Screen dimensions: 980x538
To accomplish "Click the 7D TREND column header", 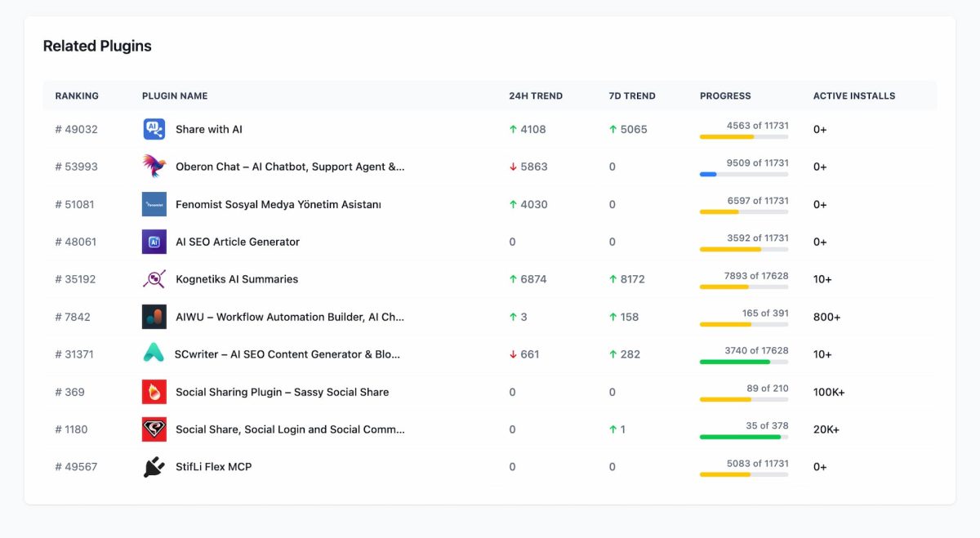I will pyautogui.click(x=632, y=96).
